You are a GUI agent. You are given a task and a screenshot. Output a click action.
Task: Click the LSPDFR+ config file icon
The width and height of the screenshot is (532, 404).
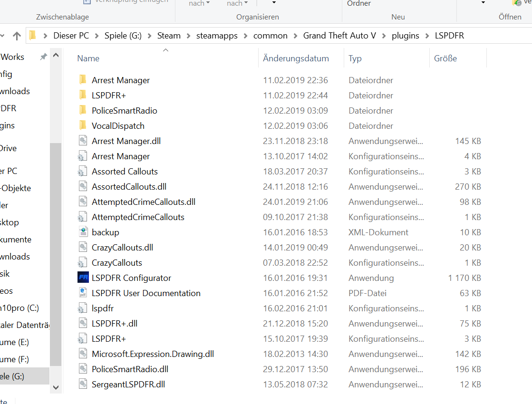click(82, 338)
